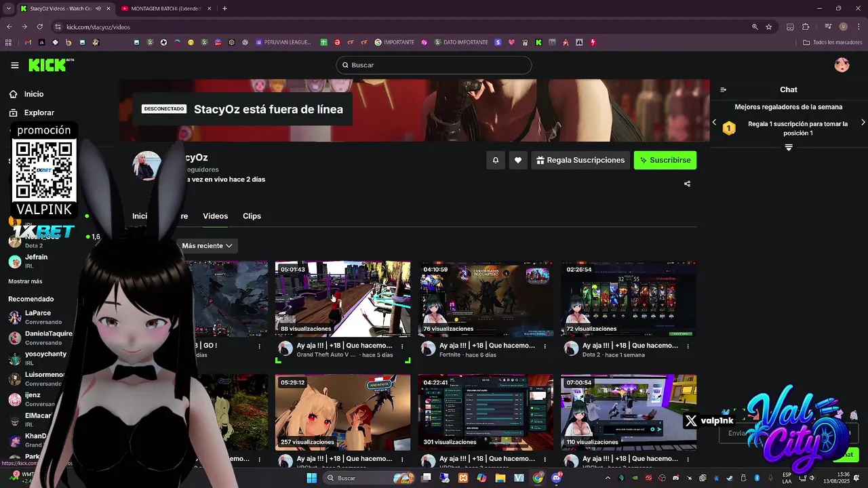Open Luisormeno recommended channel
This screenshot has height=488, width=868.
tap(37, 379)
